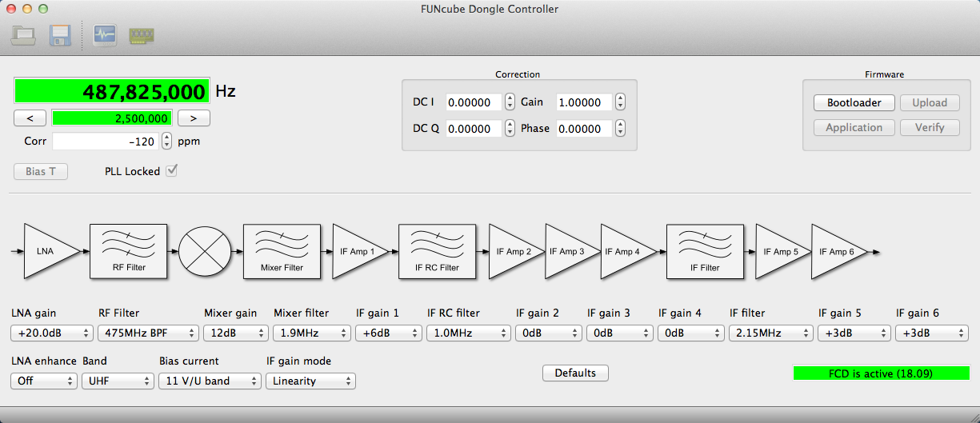The width and height of the screenshot is (980, 423).
Task: Open IF gain 6 dropdown
Action: tap(931, 333)
